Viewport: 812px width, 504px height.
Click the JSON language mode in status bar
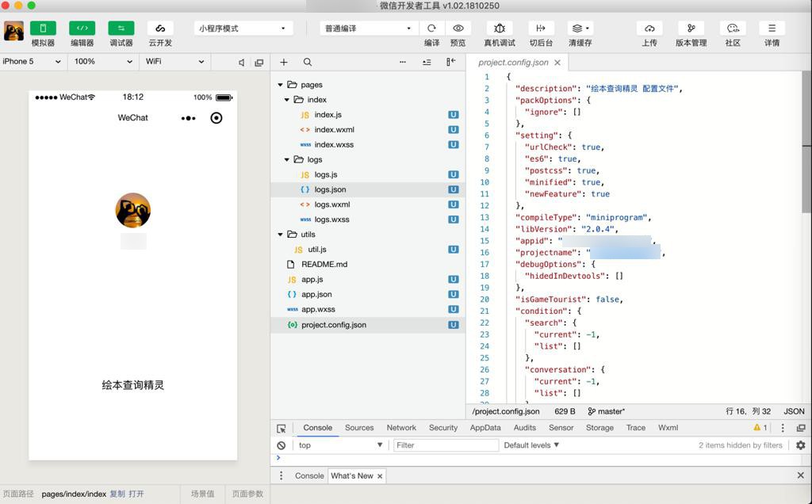pos(794,411)
